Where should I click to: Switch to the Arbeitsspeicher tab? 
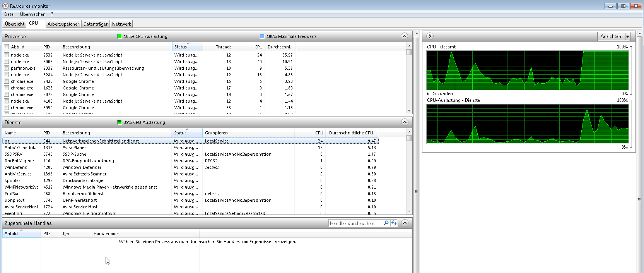point(63,24)
